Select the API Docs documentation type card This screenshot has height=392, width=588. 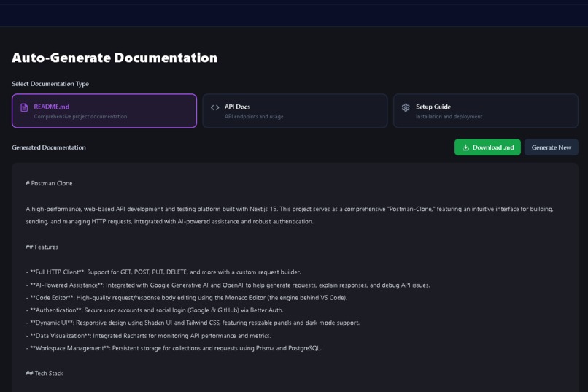pos(295,111)
